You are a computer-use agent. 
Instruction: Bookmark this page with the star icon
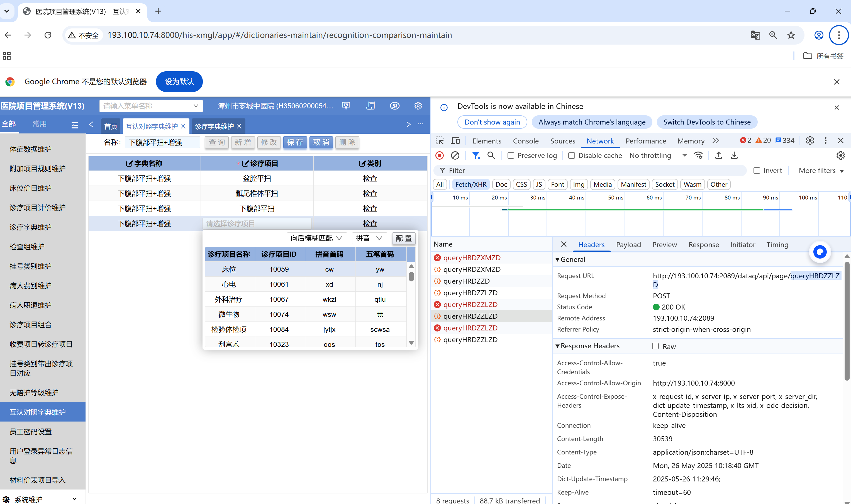(791, 35)
